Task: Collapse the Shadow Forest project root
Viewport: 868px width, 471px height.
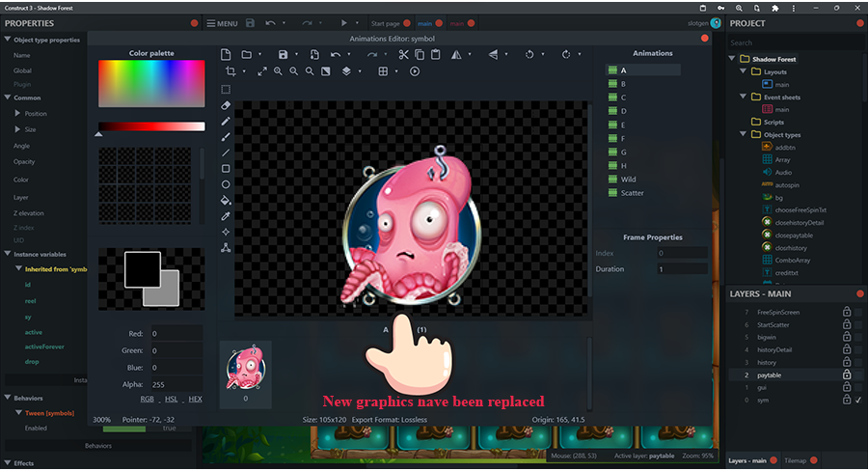Action: tap(732, 58)
